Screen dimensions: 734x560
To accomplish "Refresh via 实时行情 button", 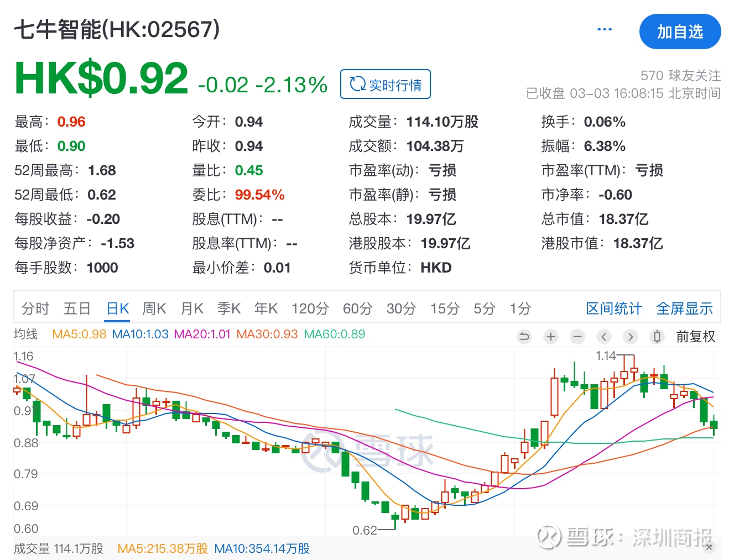I will click(386, 85).
